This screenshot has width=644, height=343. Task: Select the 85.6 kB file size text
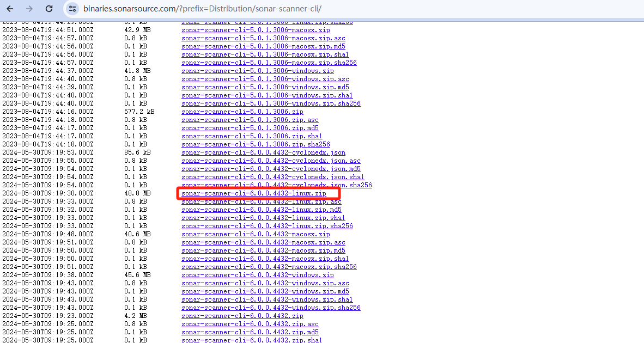[138, 152]
